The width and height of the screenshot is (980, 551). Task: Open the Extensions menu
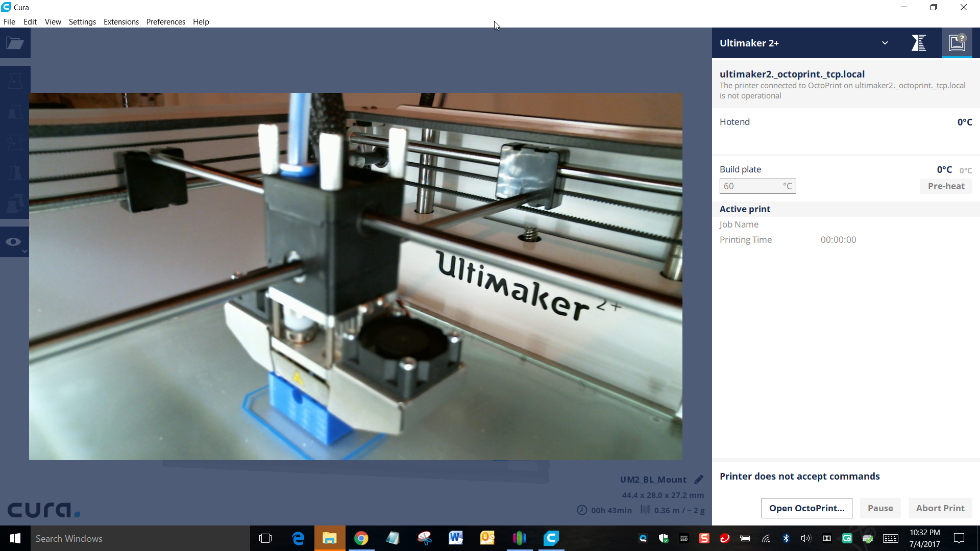[121, 22]
